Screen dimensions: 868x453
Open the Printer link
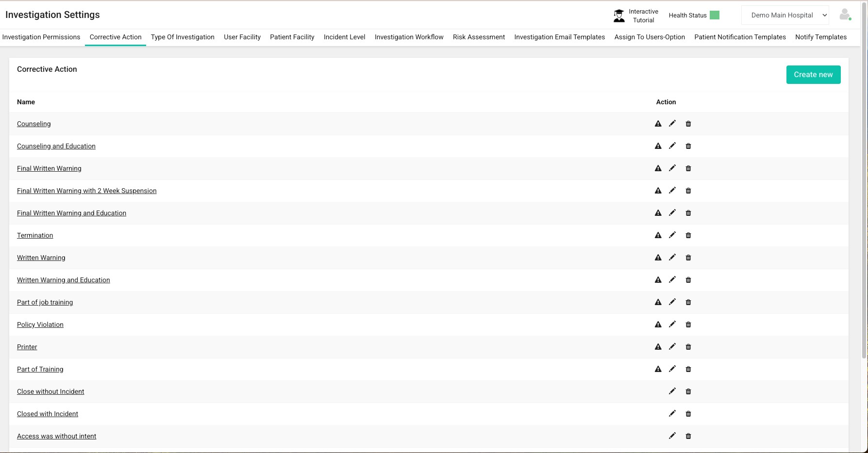[x=27, y=347]
